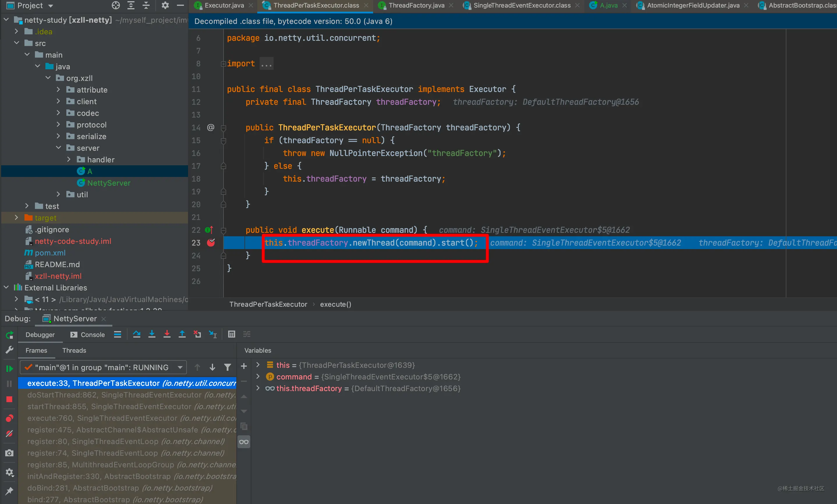Select pom.xml file
Viewport: 837px width, 504px height.
tap(50, 253)
